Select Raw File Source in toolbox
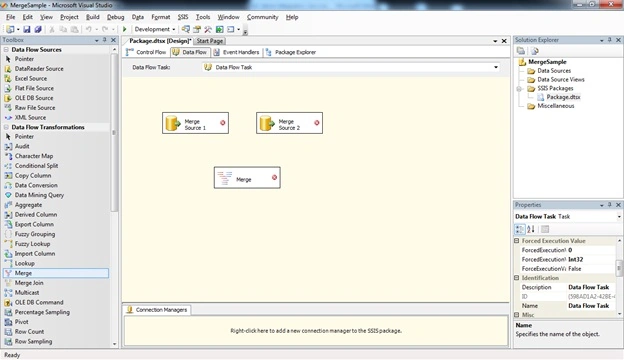Viewport: 624px width, 360px height. [x=35, y=107]
